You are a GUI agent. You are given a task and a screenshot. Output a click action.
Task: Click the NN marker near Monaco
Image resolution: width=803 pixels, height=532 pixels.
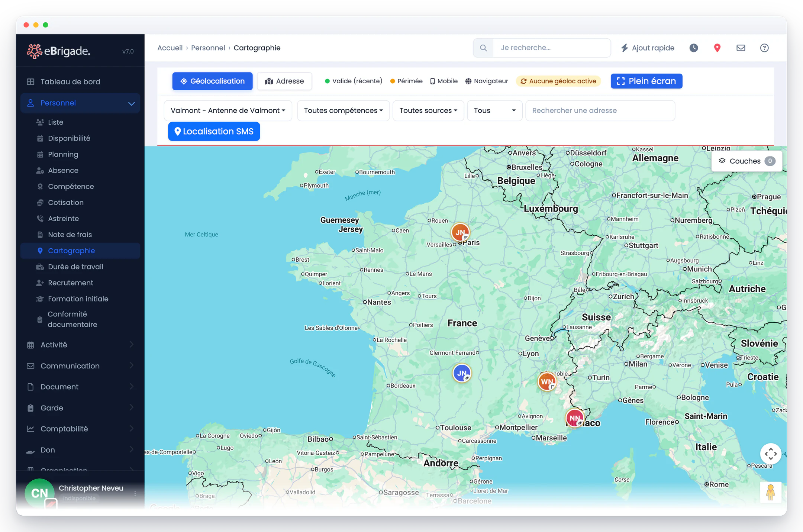pyautogui.click(x=575, y=418)
